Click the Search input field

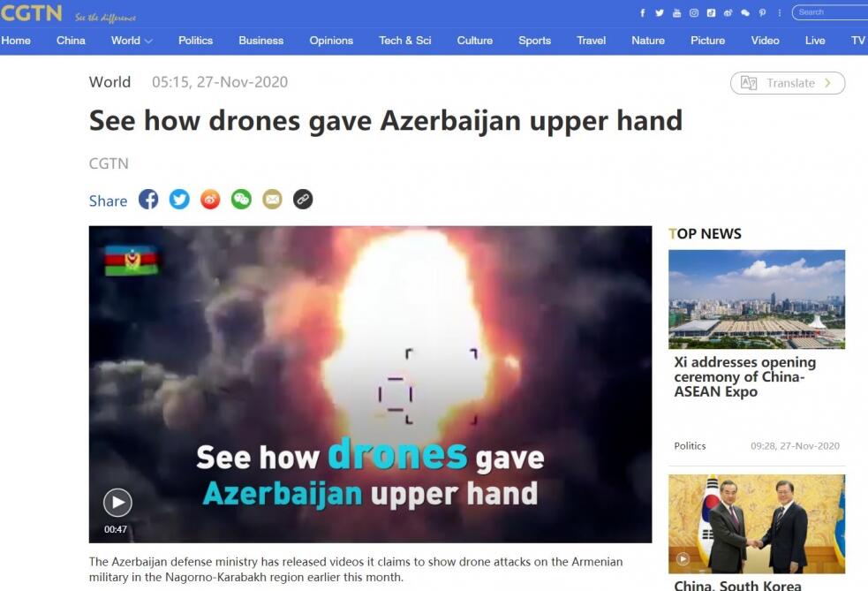830,12
